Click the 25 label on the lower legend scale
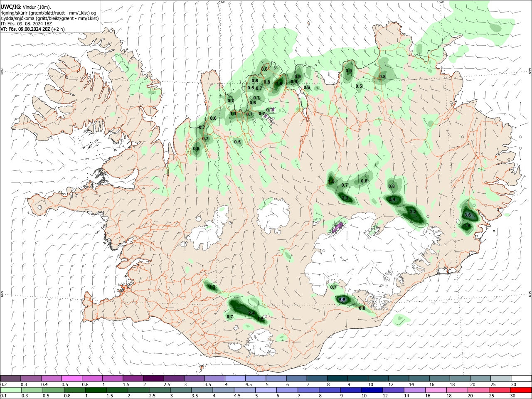The image size is (532, 399). point(493,396)
